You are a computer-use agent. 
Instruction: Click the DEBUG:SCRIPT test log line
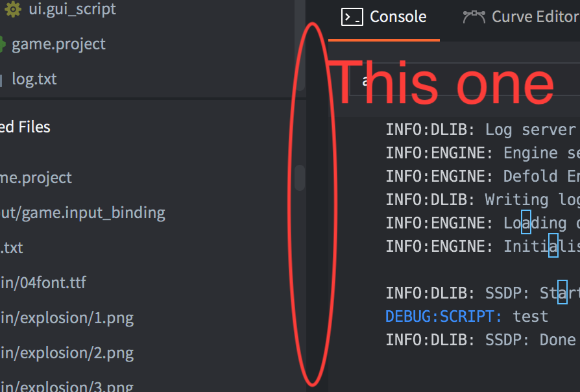(x=466, y=317)
